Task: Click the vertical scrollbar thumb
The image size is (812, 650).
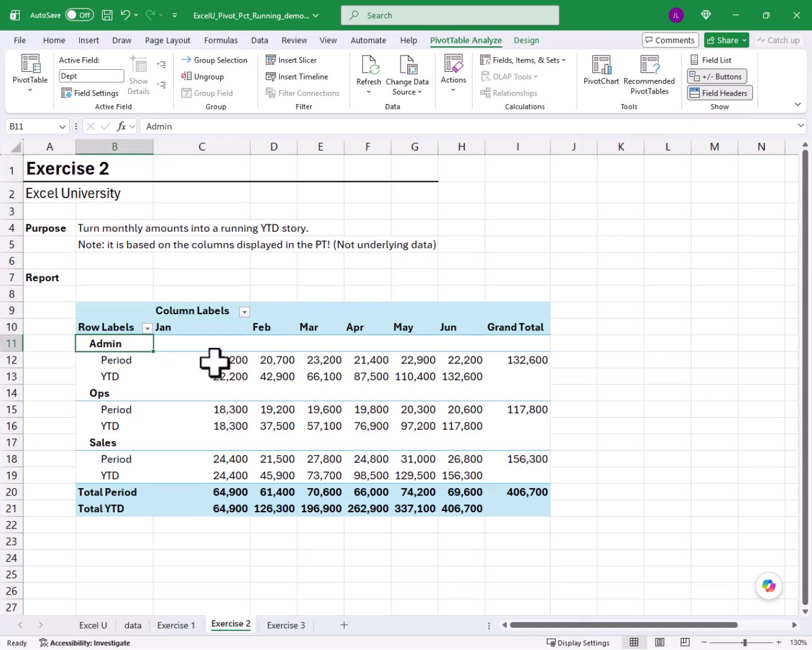Action: (805, 377)
